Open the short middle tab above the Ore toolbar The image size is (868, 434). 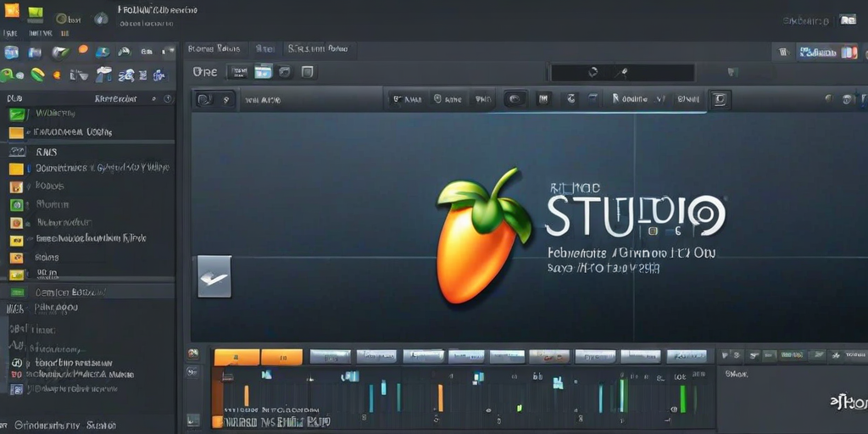click(264, 49)
